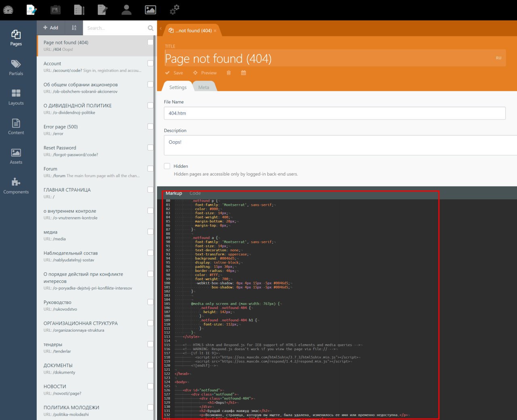Check the Page not found (404) checkbox
The width and height of the screenshot is (517, 420).
coord(150,42)
